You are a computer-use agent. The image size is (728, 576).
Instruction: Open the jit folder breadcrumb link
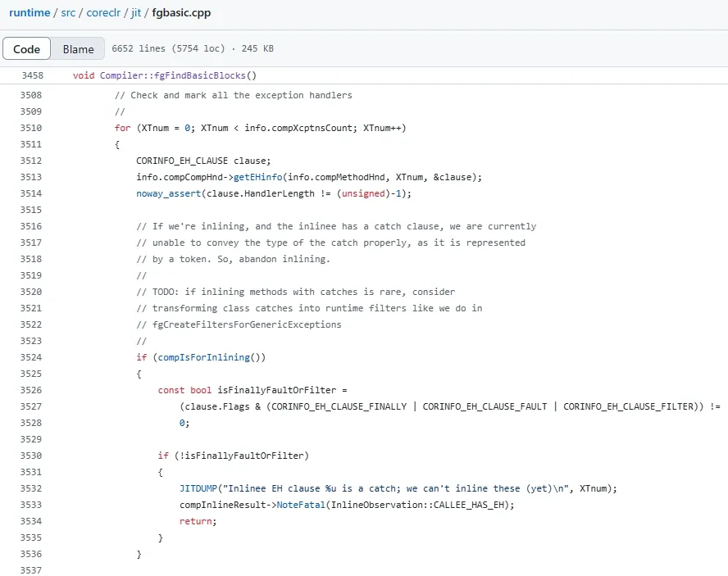point(135,12)
